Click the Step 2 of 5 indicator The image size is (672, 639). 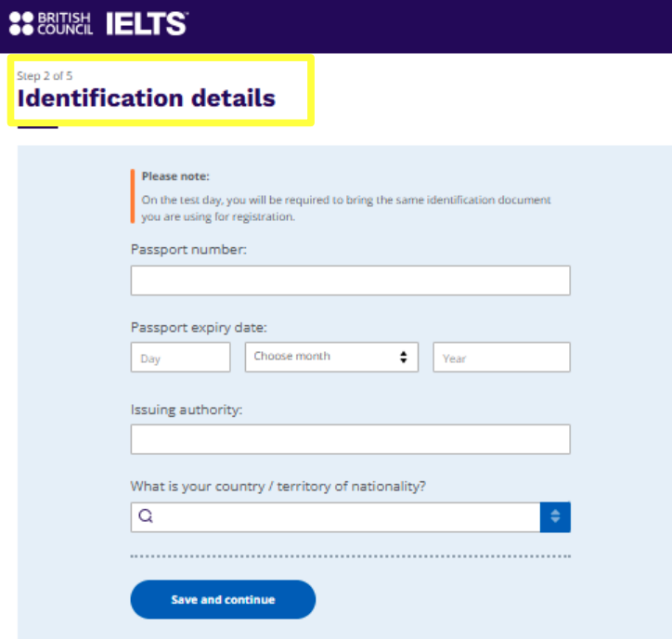point(45,76)
